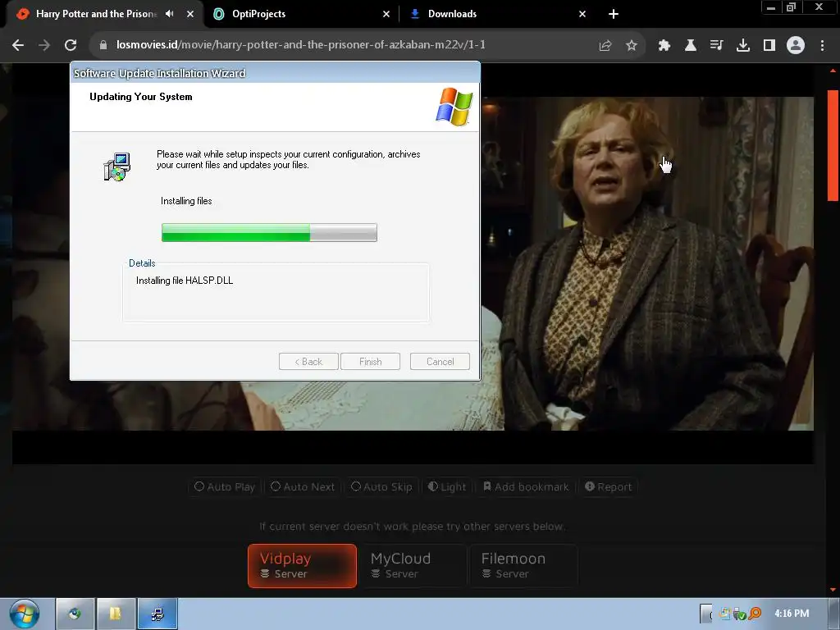Report a problem with the video
This screenshot has width=840, height=630.
click(x=608, y=487)
